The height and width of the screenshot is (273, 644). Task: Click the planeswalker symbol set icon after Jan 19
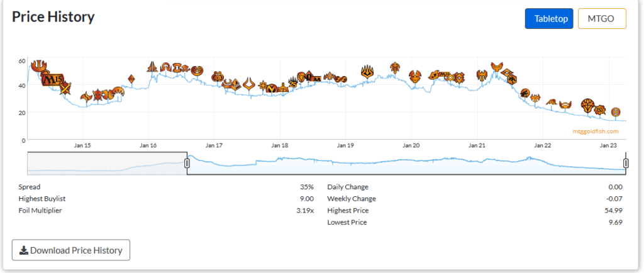point(367,72)
